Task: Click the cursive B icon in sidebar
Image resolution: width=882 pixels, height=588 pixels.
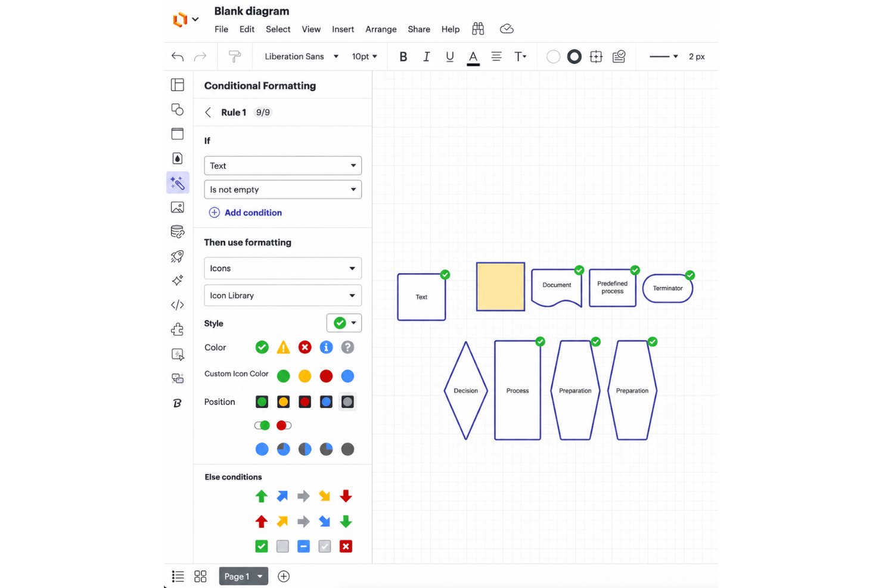Action: 178,403
